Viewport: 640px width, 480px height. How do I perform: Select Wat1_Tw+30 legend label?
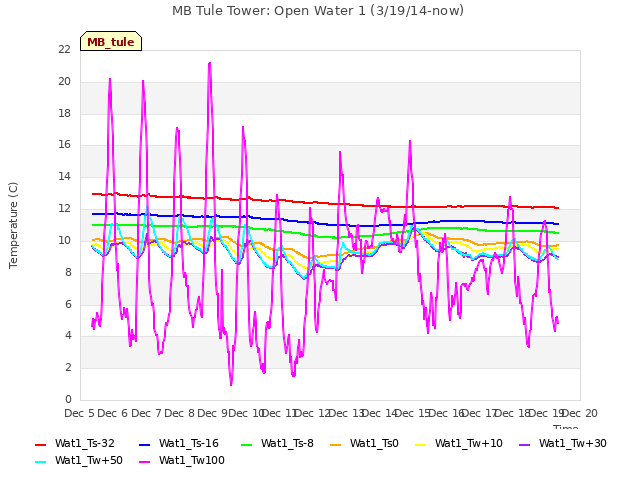572,443
